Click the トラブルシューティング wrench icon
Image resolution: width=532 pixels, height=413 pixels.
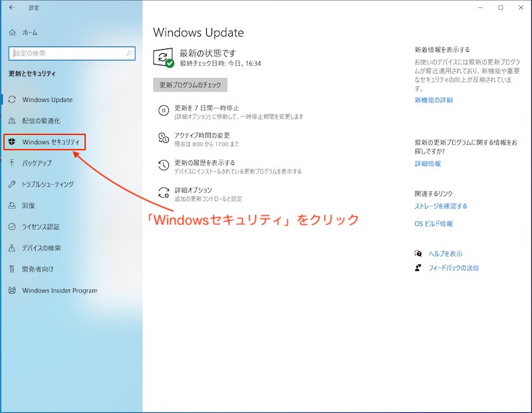click(x=12, y=184)
